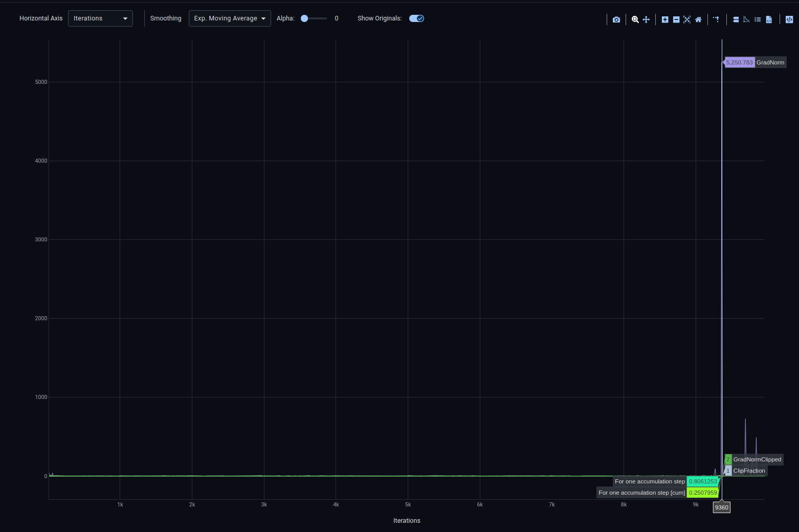The width and height of the screenshot is (799, 532).
Task: Select the Pan move tool
Action: click(646, 19)
